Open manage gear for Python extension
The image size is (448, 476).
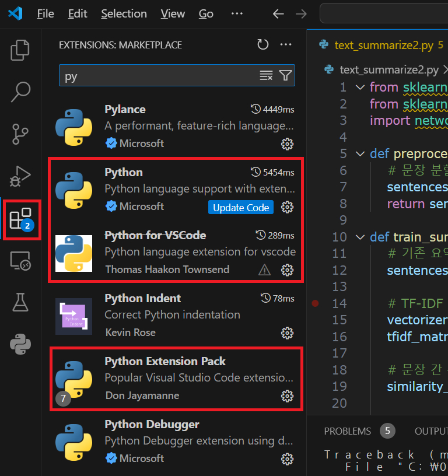(x=287, y=207)
